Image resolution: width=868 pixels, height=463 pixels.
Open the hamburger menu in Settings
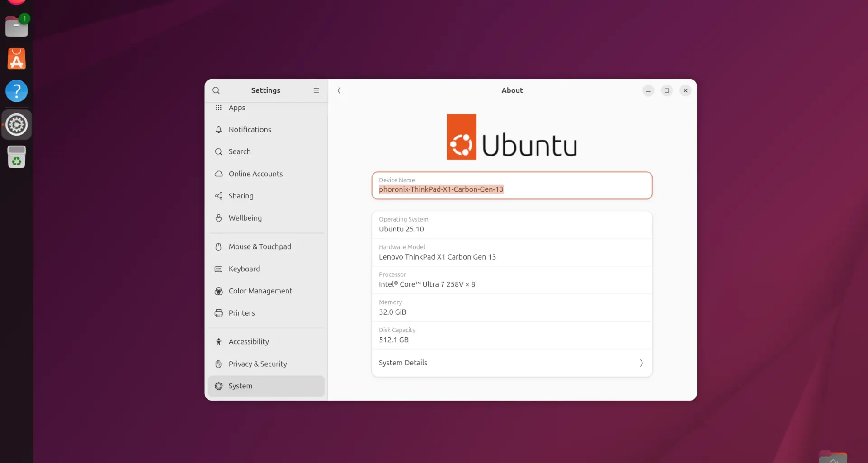pyautogui.click(x=316, y=90)
